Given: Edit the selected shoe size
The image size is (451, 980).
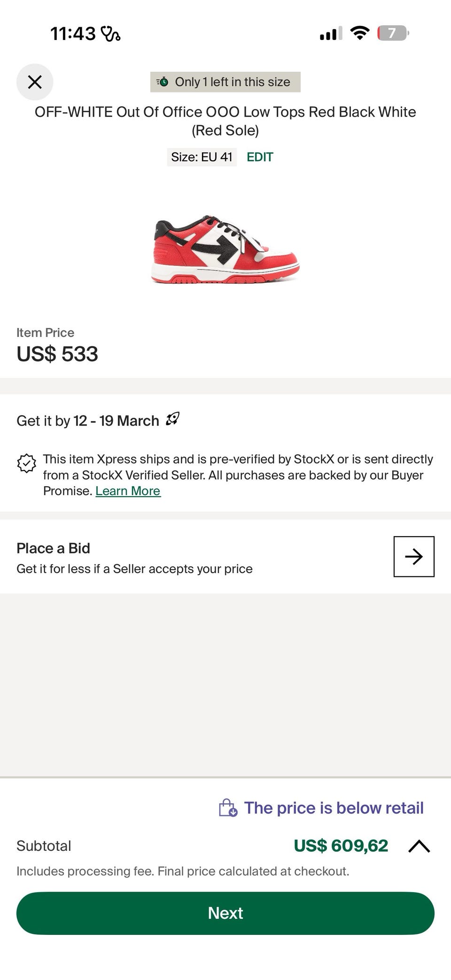Looking at the screenshot, I should 260,157.
